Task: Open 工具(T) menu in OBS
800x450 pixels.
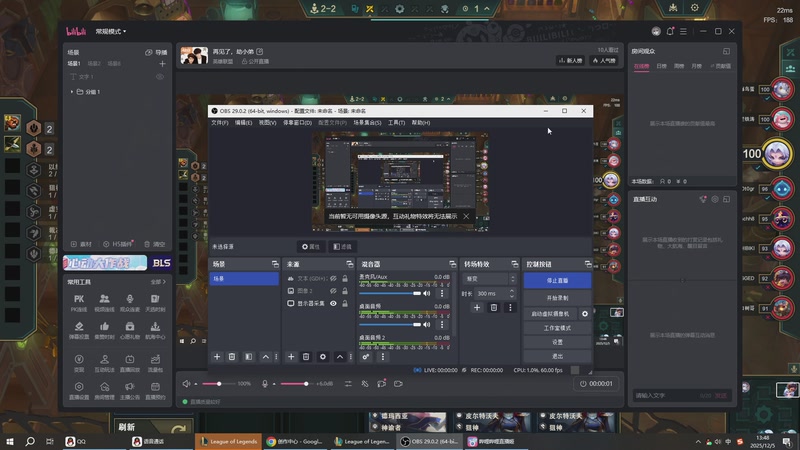Action: pos(396,123)
